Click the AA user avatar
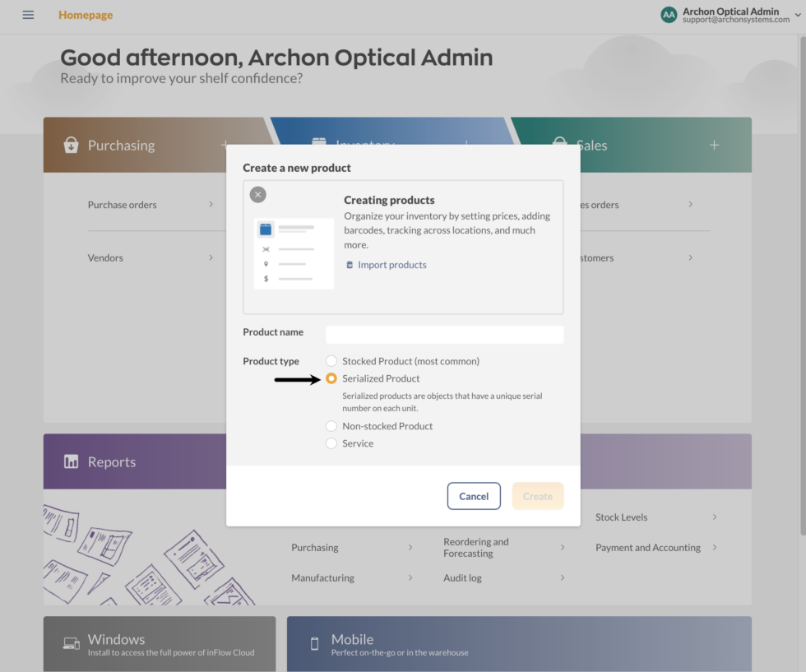This screenshot has width=806, height=672. (x=669, y=15)
